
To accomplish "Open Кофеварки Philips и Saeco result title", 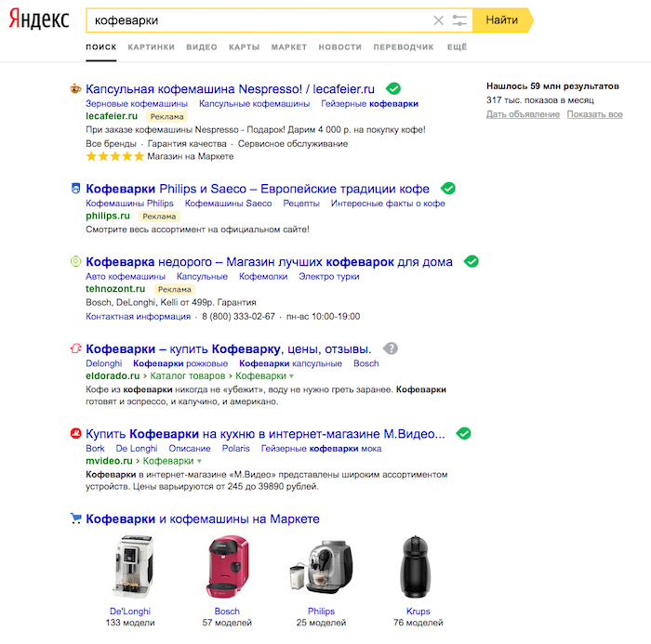I will click(258, 189).
